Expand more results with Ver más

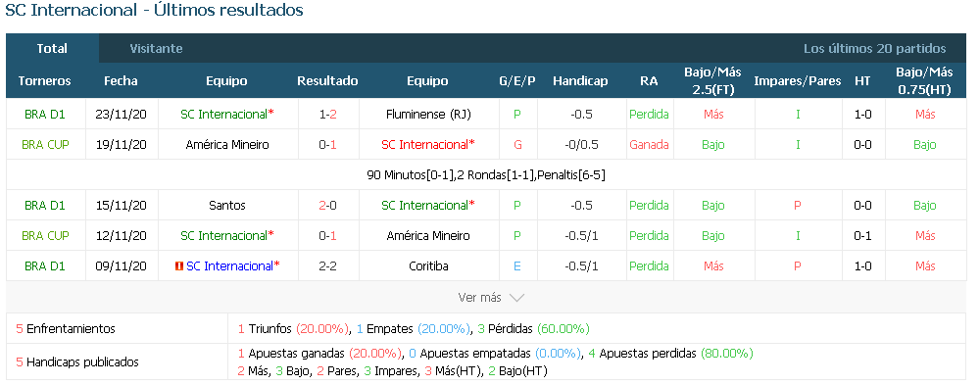pyautogui.click(x=490, y=298)
